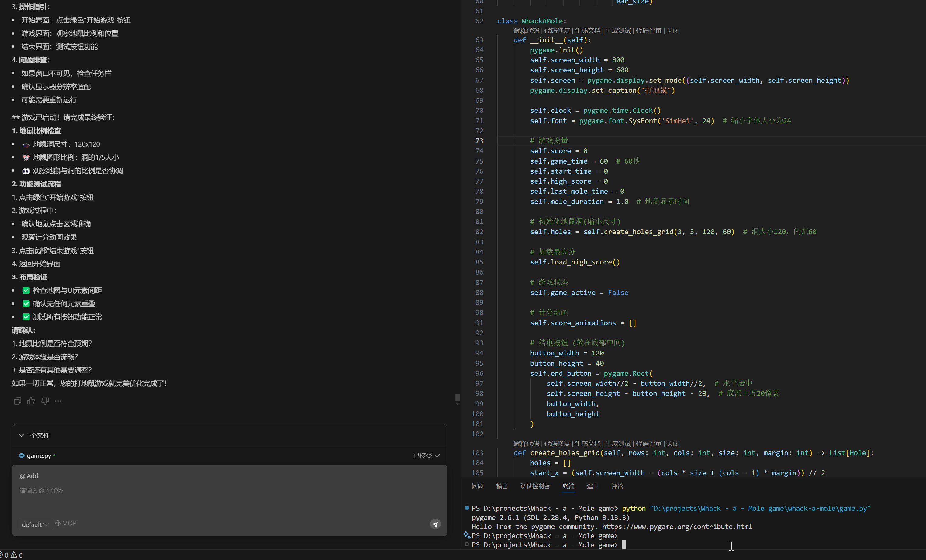This screenshot has width=926, height=560.
Task: Click the chat panel scrollbar thumb
Action: [x=457, y=398]
